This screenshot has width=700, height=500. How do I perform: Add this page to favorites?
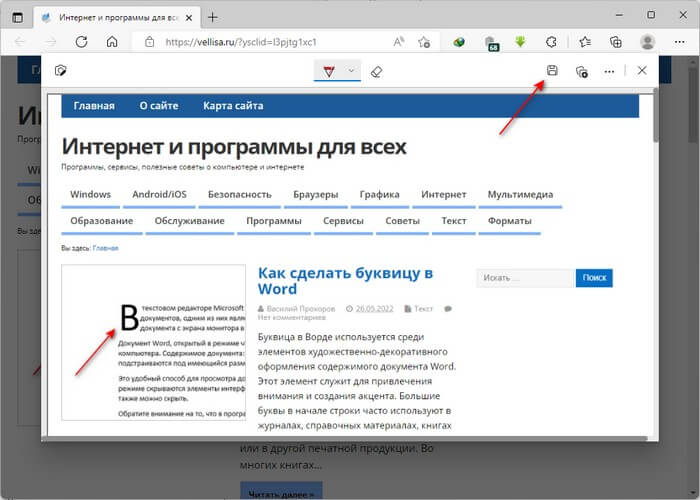424,42
